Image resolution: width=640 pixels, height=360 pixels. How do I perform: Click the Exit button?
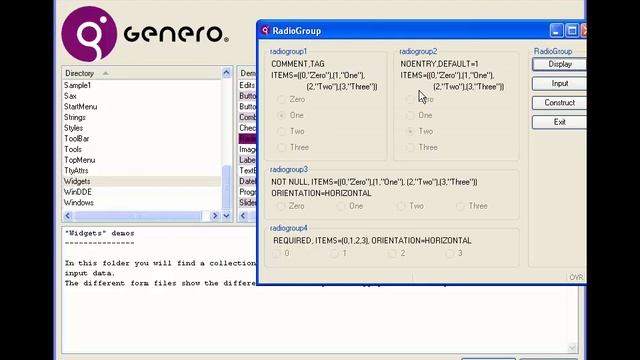pos(559,122)
